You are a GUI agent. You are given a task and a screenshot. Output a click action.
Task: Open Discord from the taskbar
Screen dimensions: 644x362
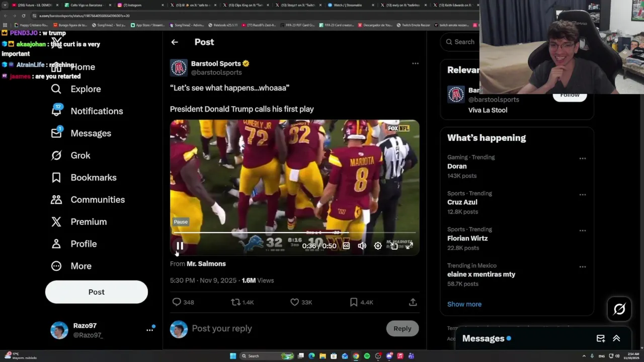(x=389, y=356)
